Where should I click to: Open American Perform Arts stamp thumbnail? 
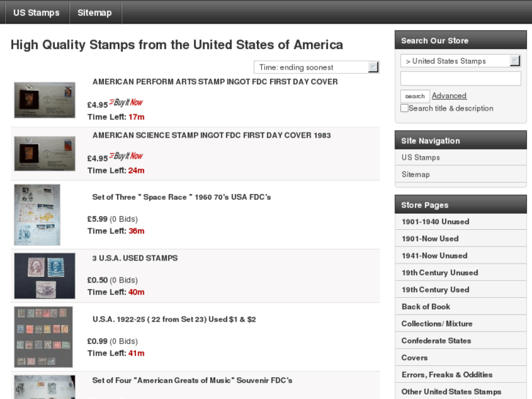(45, 100)
